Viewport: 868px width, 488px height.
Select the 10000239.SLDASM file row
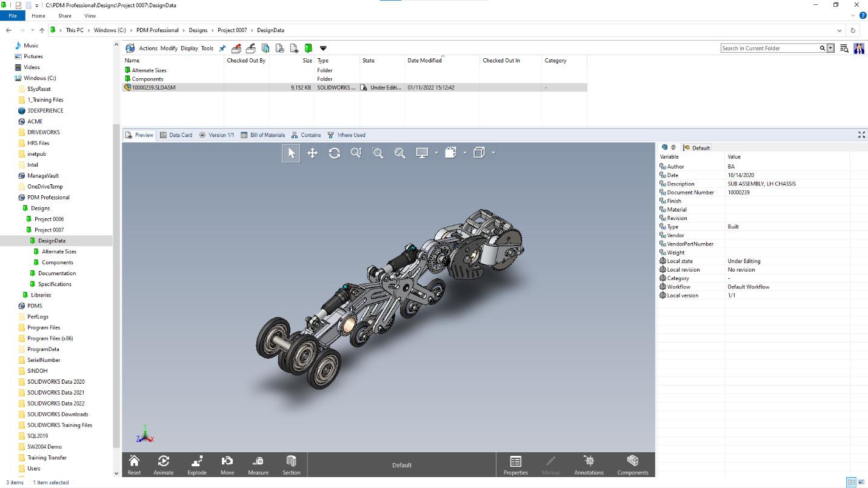354,87
